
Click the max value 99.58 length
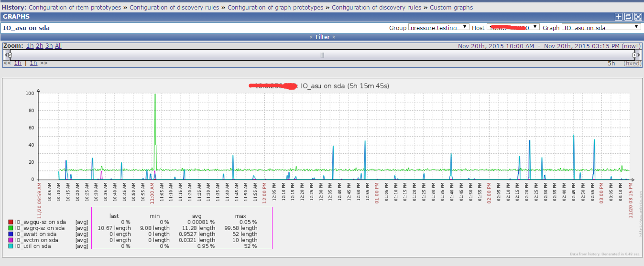click(242, 228)
